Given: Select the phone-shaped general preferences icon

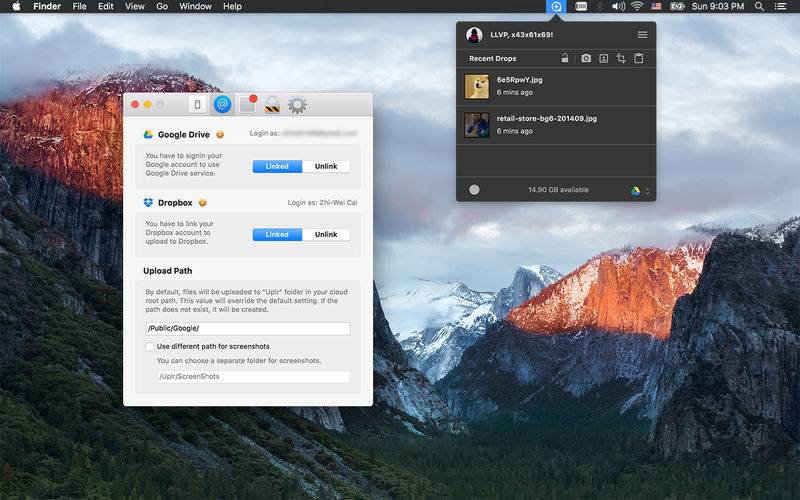Looking at the screenshot, I should (197, 105).
